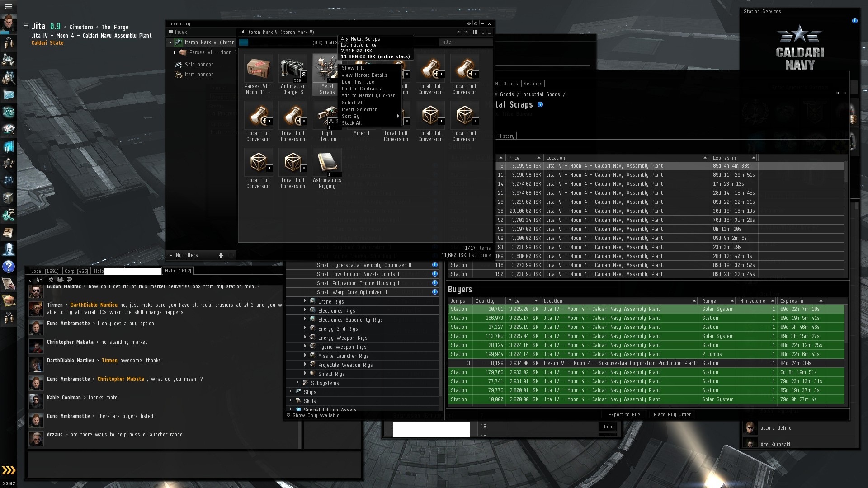Open the Help question mark icon
Image resolution: width=868 pixels, height=488 pixels.
pos(9,267)
